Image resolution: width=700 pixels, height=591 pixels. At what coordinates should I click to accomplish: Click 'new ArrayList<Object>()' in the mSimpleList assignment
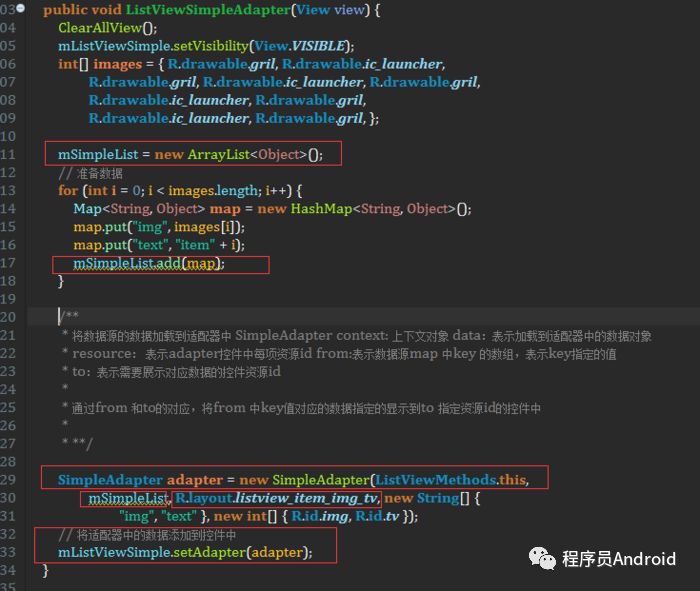[238, 154]
